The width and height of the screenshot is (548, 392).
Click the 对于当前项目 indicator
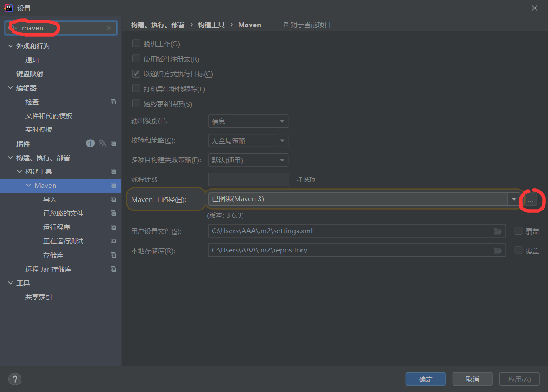coord(307,25)
